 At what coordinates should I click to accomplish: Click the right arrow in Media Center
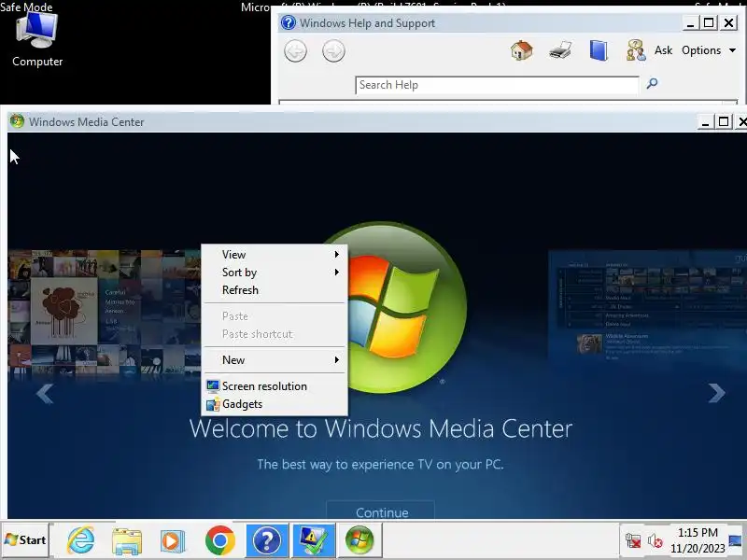tap(716, 393)
